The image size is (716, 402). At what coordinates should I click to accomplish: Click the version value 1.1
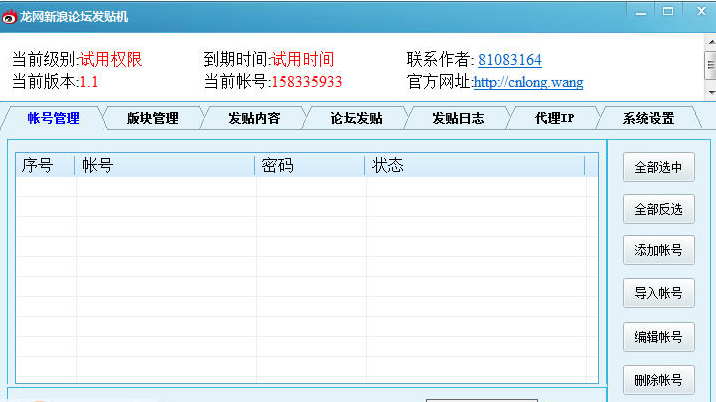89,82
